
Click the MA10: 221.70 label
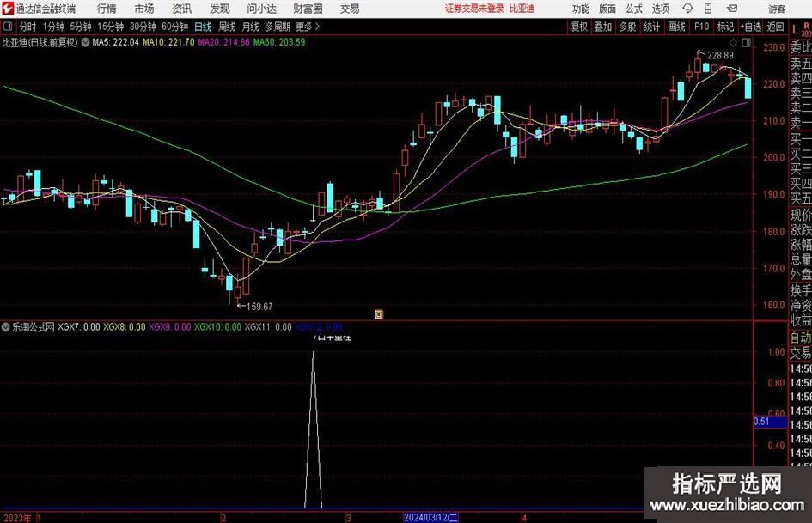pyautogui.click(x=168, y=42)
